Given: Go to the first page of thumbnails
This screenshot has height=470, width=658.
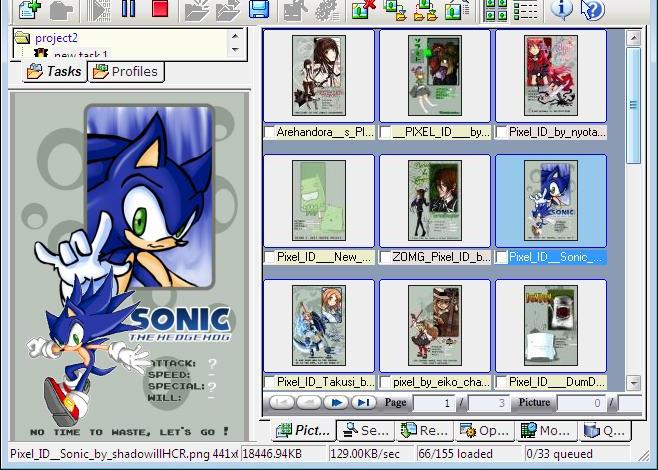Looking at the screenshot, I should [x=282, y=402].
